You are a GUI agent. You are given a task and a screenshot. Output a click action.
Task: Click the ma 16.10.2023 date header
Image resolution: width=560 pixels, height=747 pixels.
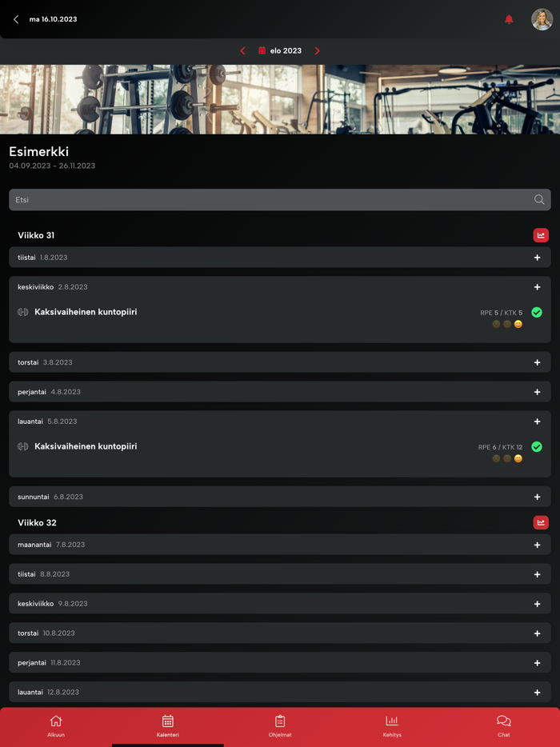click(x=53, y=19)
